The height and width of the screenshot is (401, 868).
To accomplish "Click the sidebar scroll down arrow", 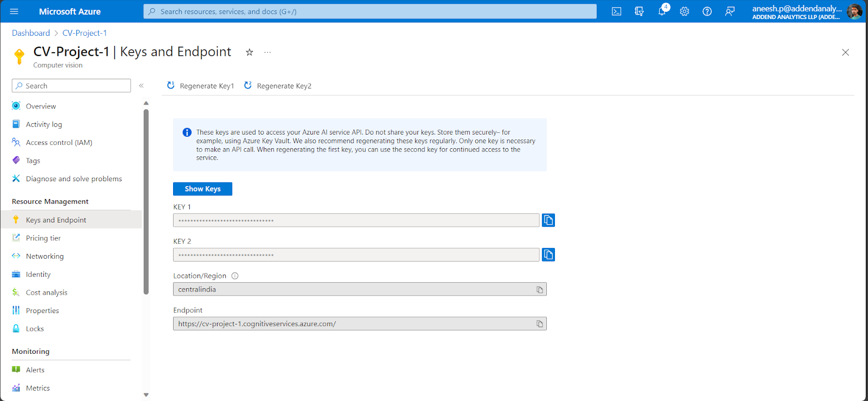I will click(x=146, y=395).
